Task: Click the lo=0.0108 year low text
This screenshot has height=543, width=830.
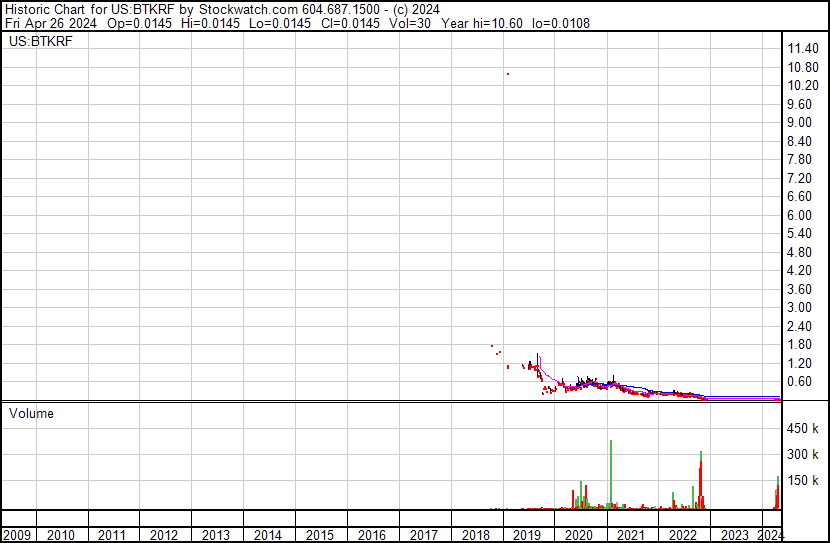Action: (561, 24)
